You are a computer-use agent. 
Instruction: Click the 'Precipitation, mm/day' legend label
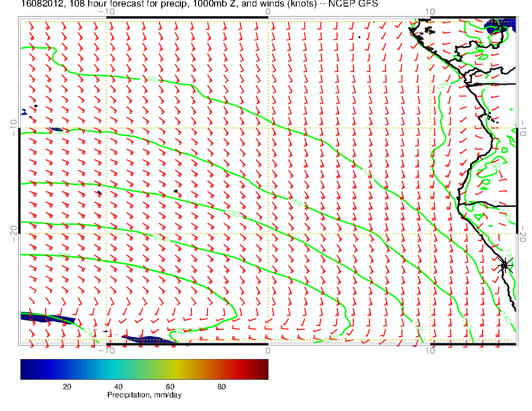[x=144, y=395]
